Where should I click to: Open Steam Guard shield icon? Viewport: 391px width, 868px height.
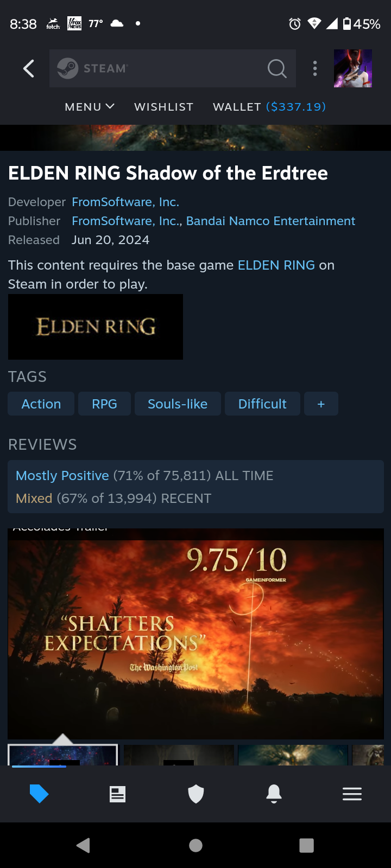196,794
